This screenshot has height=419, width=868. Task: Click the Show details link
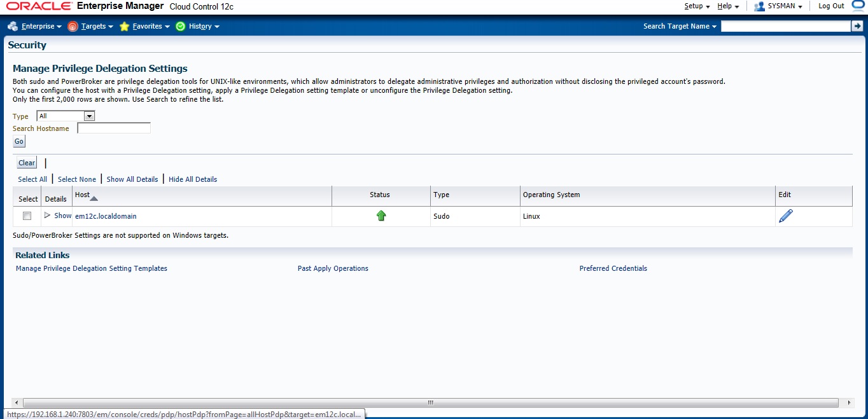tap(63, 216)
